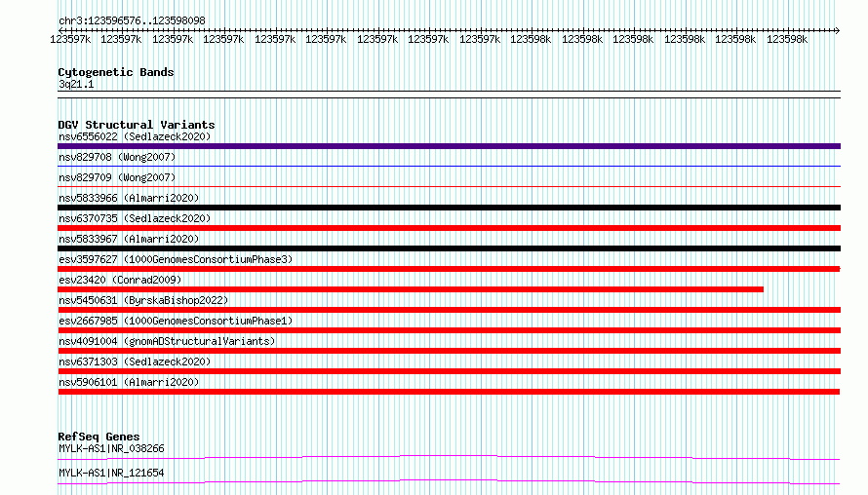
Task: Click nsv5833966 (Almarri2020) label
Action: tap(129, 198)
